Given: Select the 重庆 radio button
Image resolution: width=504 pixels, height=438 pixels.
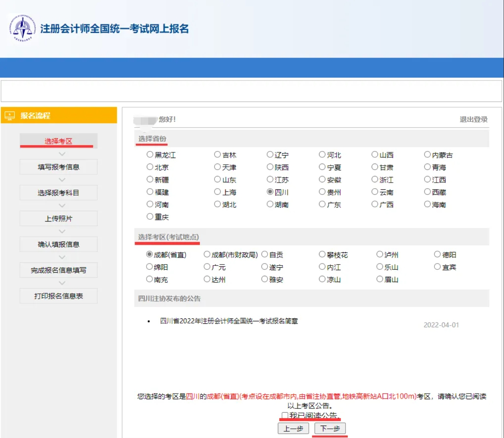Looking at the screenshot, I should point(150,216).
